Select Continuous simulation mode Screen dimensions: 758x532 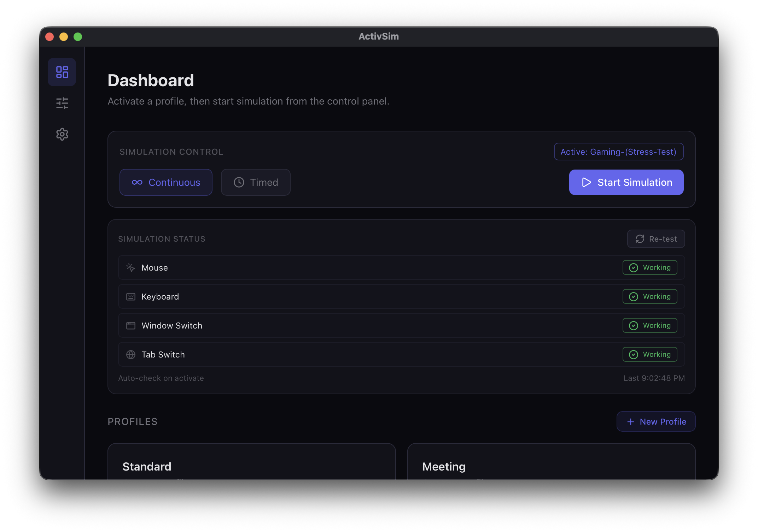166,182
